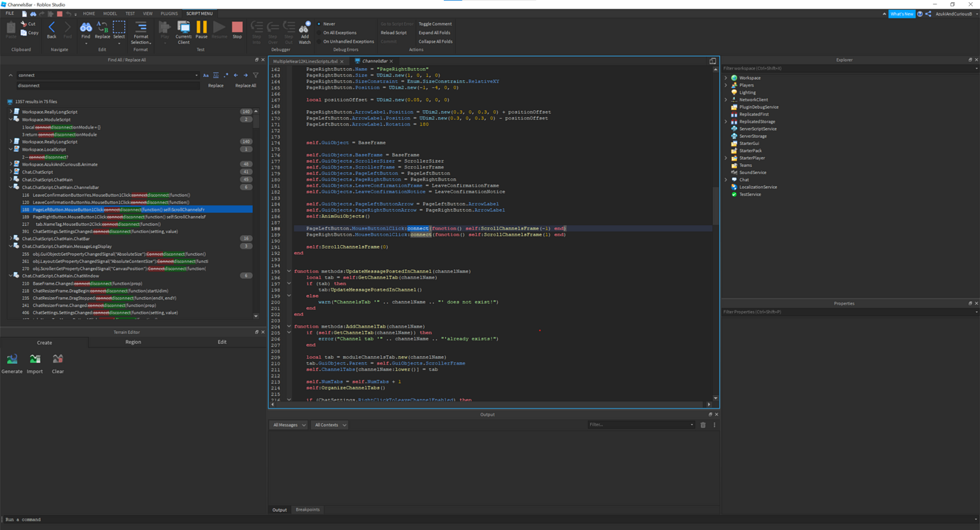Go to previous search result arrow
Image resolution: width=980 pixels, height=530 pixels.
[236, 75]
